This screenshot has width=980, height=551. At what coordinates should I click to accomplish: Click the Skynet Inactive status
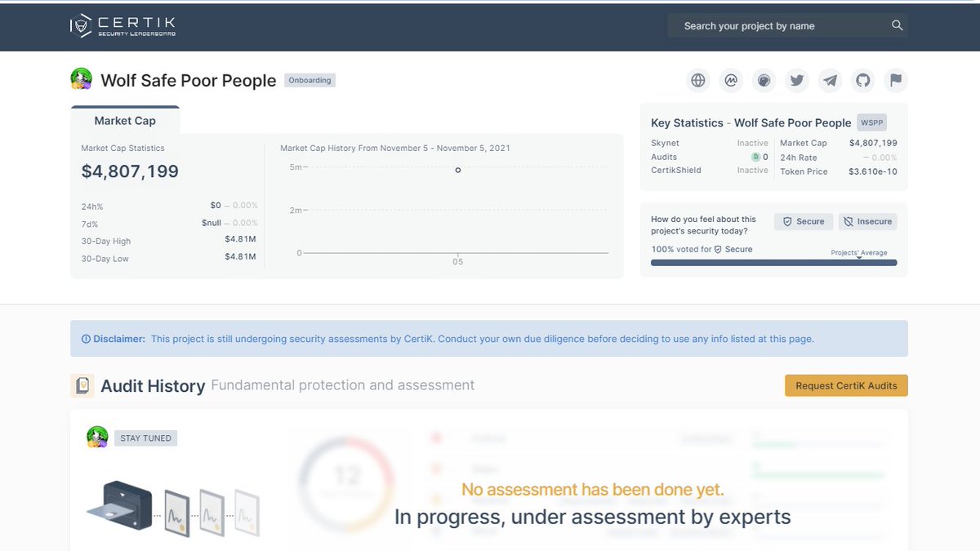(x=752, y=143)
